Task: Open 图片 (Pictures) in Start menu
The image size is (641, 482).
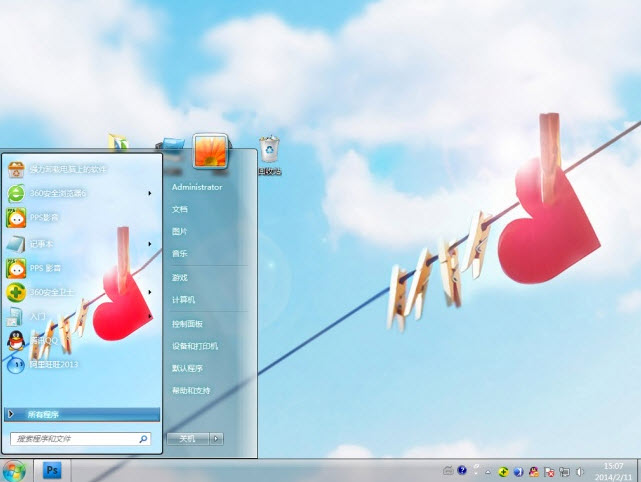Action: tap(179, 231)
